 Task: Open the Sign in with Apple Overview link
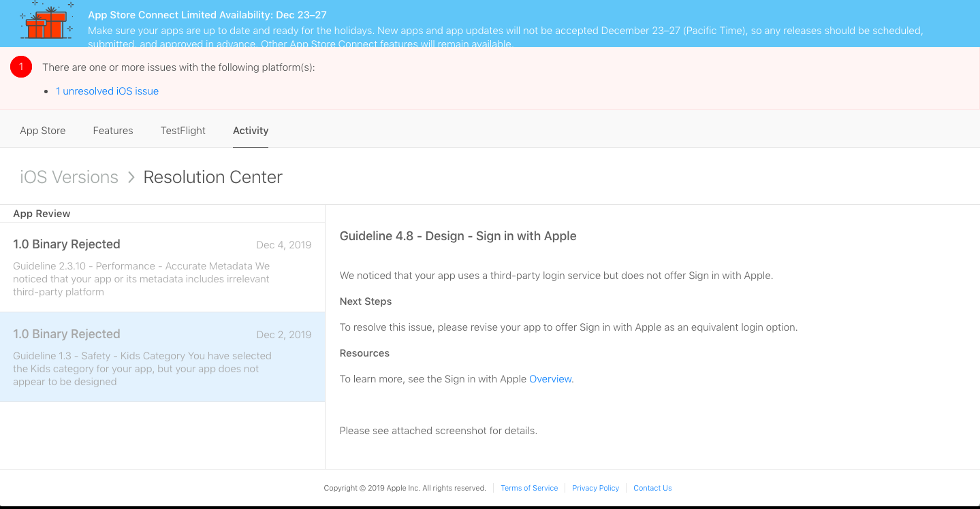(x=550, y=379)
